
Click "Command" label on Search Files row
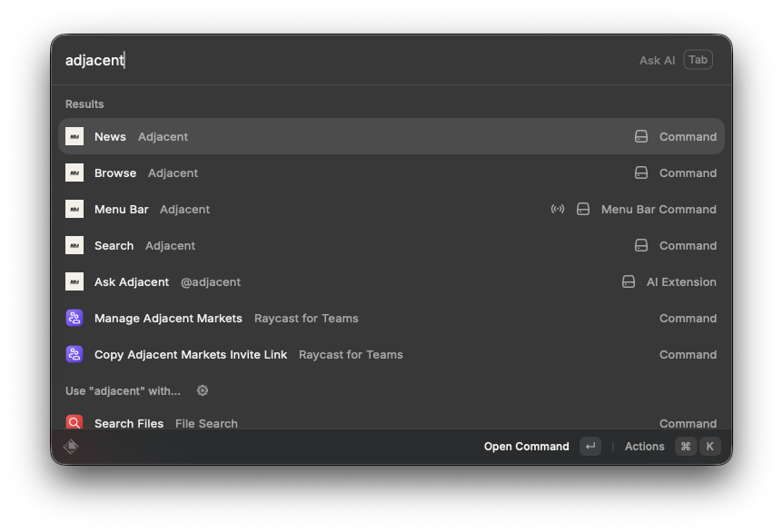tap(688, 423)
